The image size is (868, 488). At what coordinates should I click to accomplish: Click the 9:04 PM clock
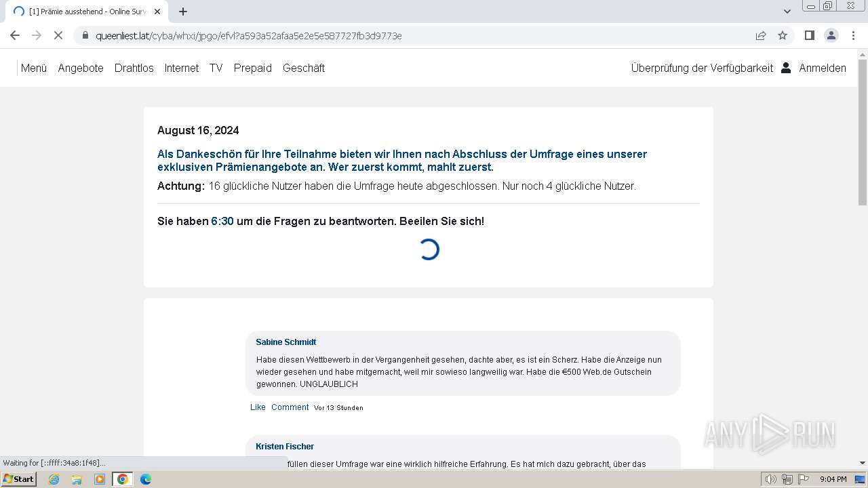coord(833,479)
